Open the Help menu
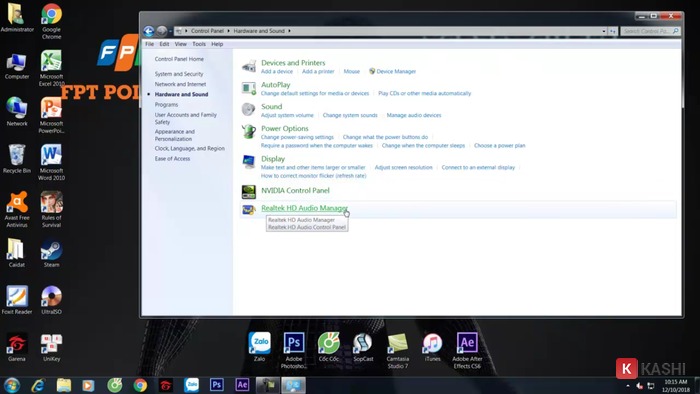 [217, 44]
